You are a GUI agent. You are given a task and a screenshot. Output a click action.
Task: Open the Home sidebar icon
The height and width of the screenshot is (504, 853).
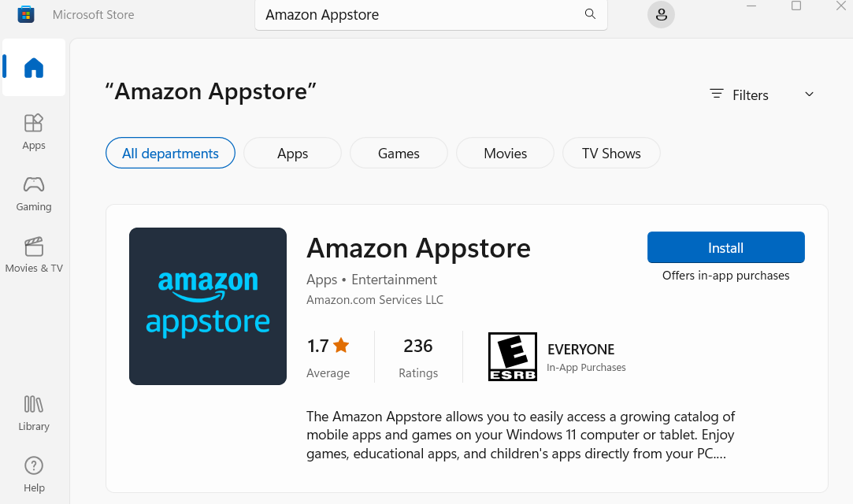click(x=34, y=68)
